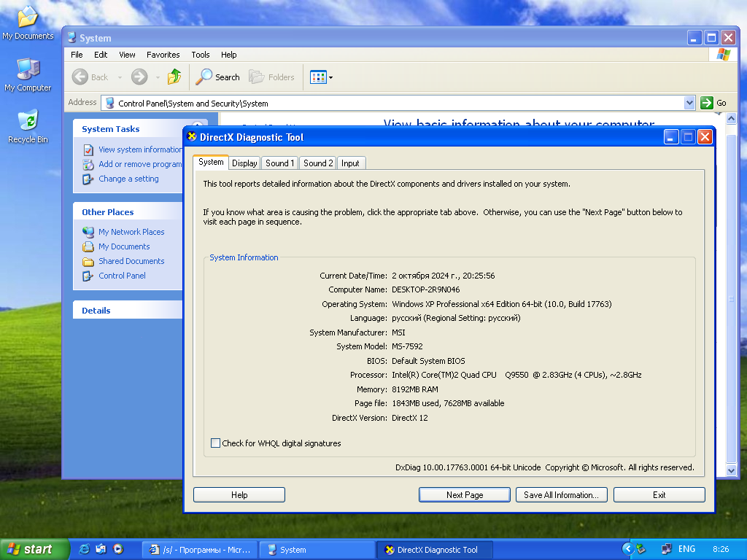The image size is (747, 560).
Task: Click the network tray icon
Action: [x=666, y=549]
